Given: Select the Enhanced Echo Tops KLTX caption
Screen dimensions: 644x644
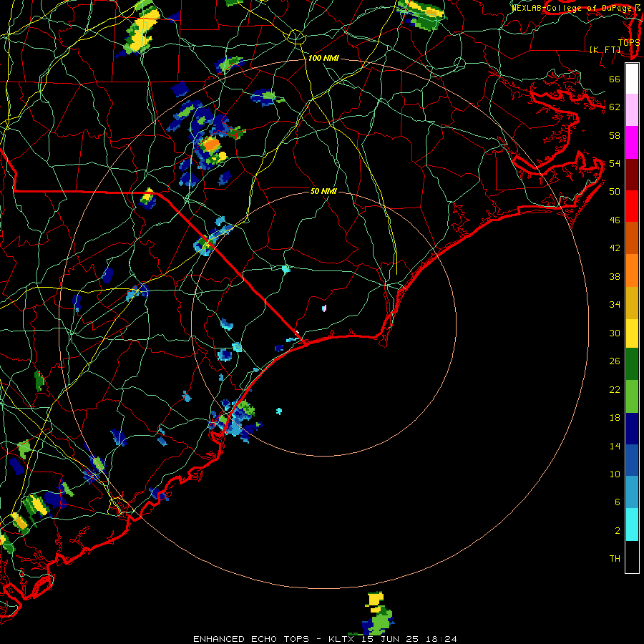Looking at the screenshot, I should click(x=325, y=639).
